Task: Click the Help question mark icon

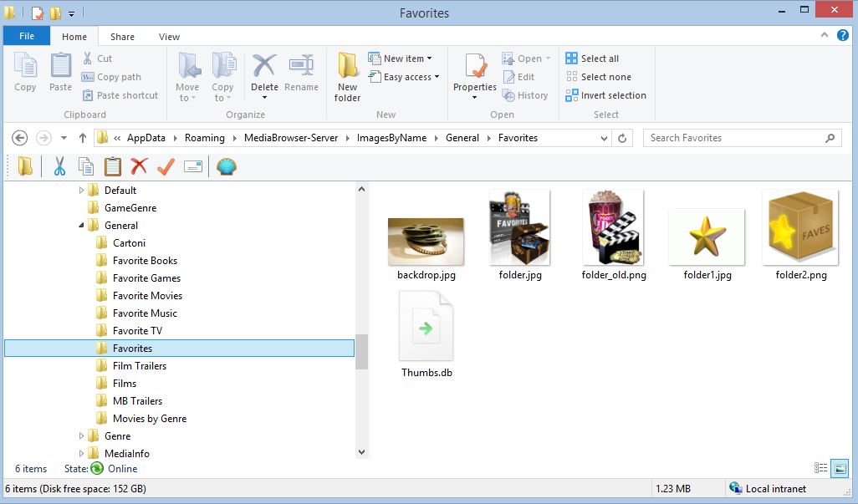Action: [842, 36]
